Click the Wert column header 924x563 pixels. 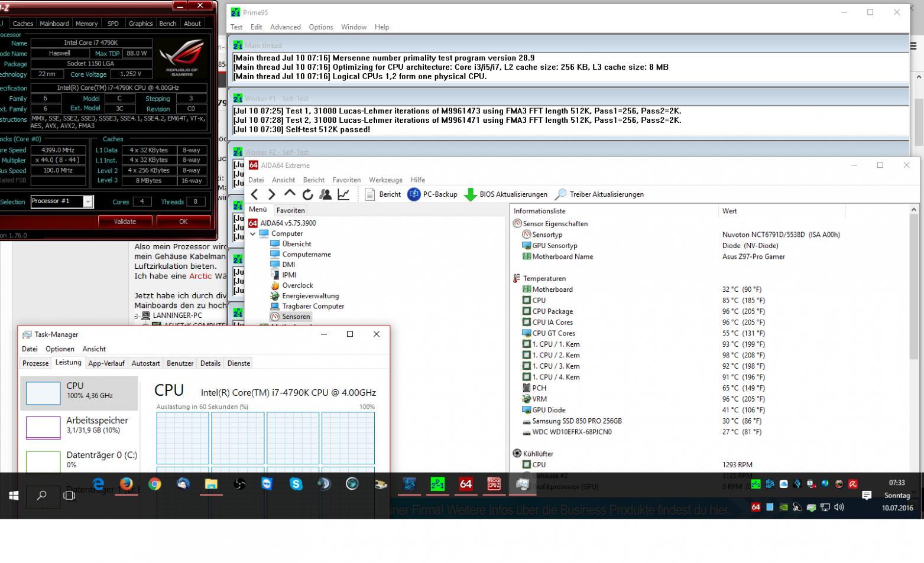click(782, 211)
